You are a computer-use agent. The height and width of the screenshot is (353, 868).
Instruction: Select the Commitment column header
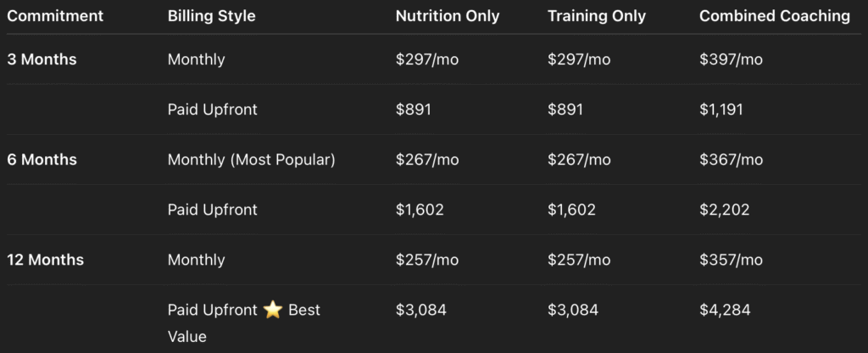point(55,16)
